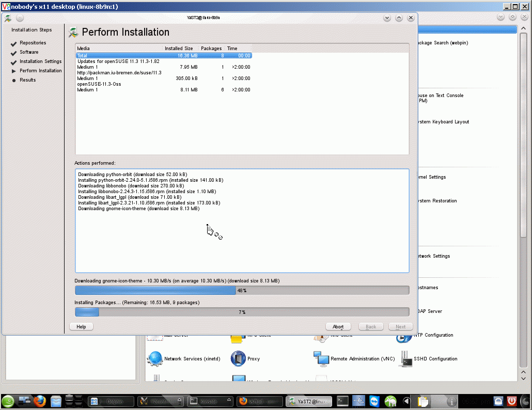
Task: Click the Results installation step
Action: 27,80
